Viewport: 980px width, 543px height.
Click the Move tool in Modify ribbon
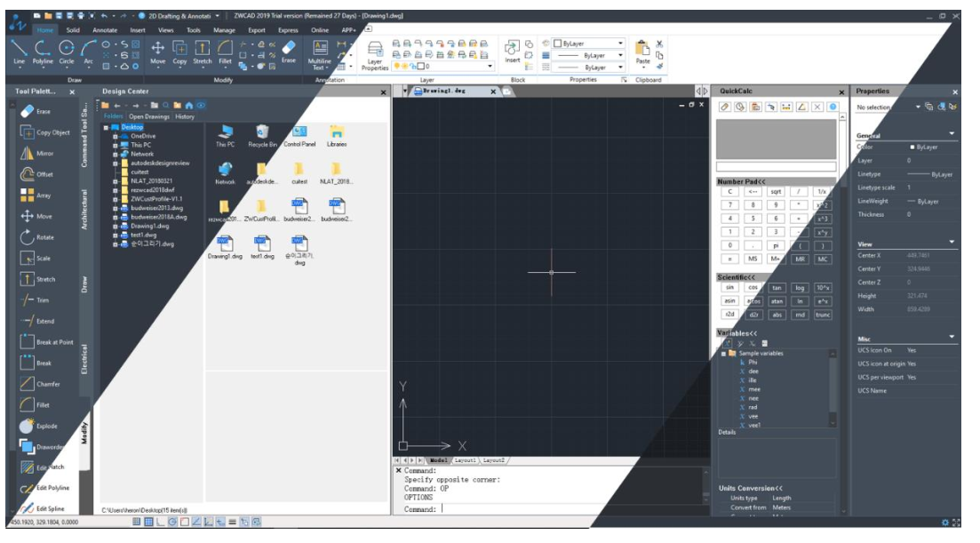158,52
